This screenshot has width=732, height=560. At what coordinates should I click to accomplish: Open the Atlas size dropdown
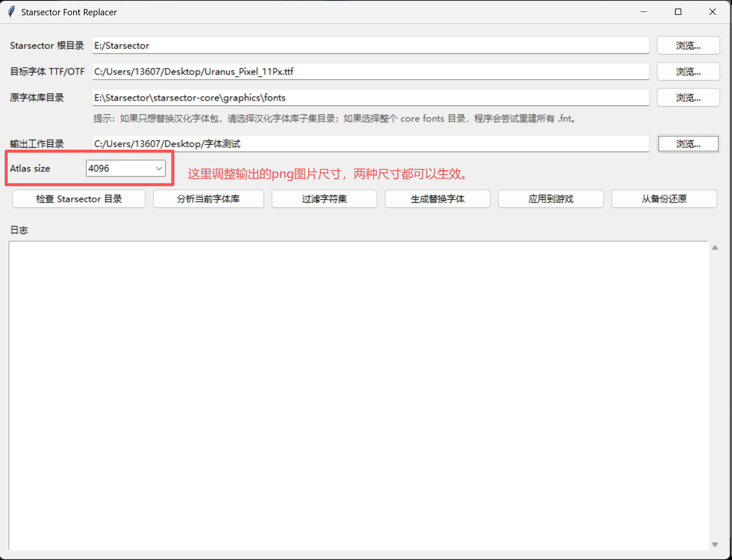click(126, 169)
